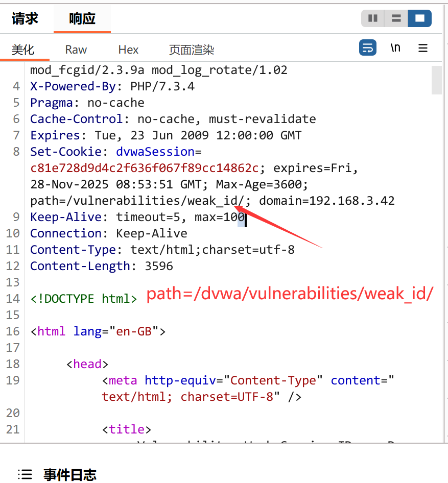The image size is (448, 483).
Task: Click the mod_fcgid/2.3.9a server text
Action: (x=87, y=70)
